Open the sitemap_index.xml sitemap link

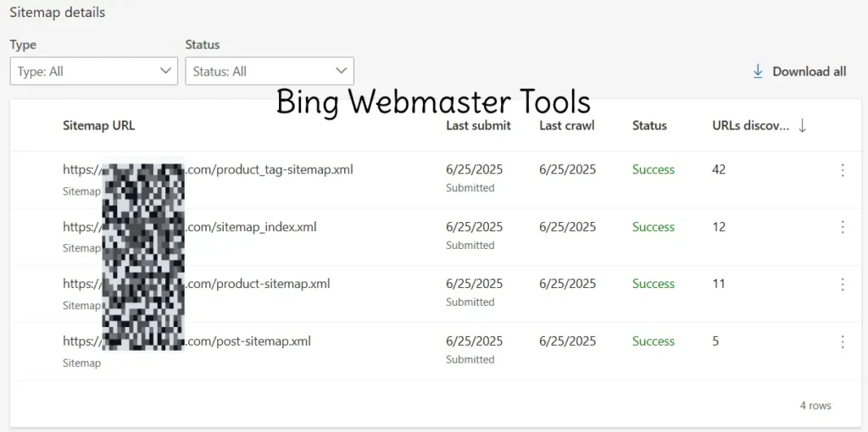[190, 227]
